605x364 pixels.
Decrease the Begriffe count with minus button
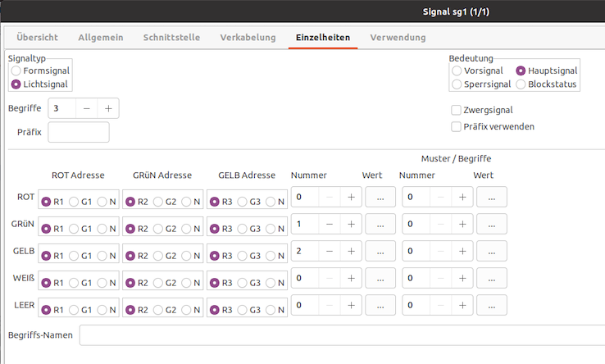click(x=86, y=108)
